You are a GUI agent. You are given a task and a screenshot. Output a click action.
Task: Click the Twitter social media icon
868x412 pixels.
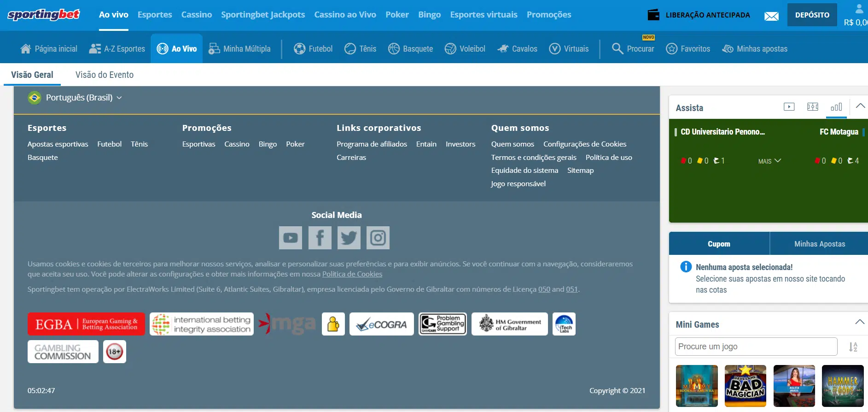(x=349, y=238)
